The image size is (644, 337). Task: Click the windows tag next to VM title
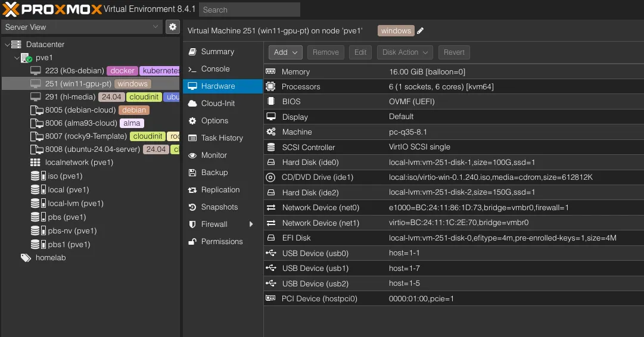[x=396, y=31]
